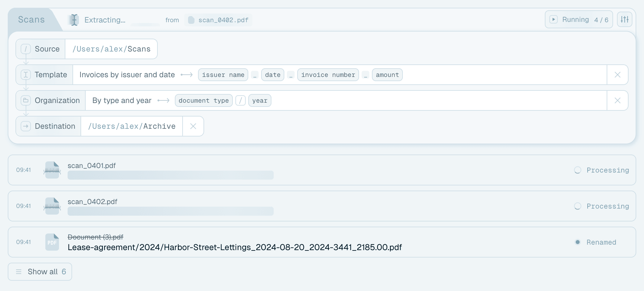644x291 pixels.
Task: Click the document type token
Action: pos(204,100)
